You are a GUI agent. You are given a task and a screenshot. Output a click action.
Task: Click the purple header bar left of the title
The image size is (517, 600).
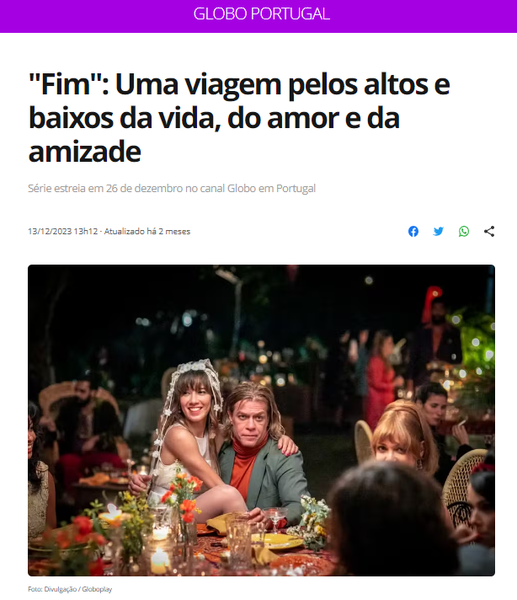pos(96,16)
